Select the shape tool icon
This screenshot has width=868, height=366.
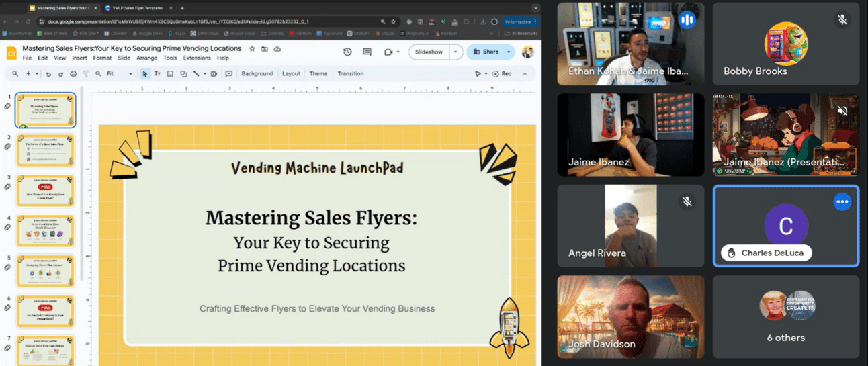click(183, 74)
